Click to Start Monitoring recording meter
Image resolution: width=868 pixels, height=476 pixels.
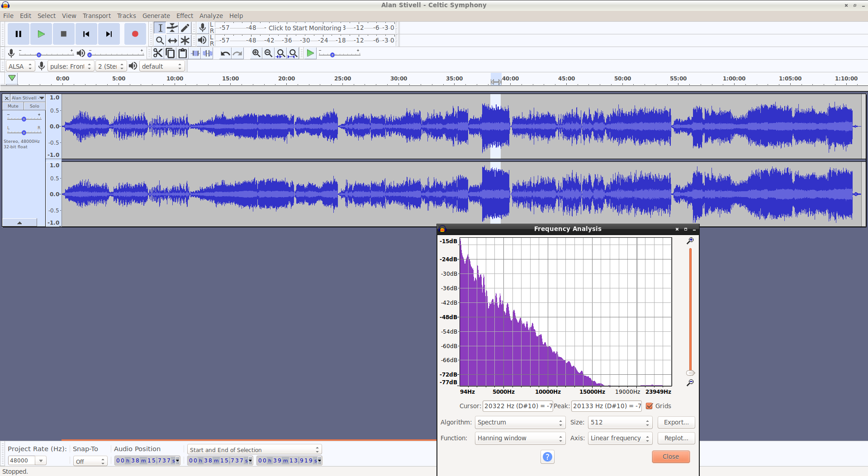coord(305,28)
